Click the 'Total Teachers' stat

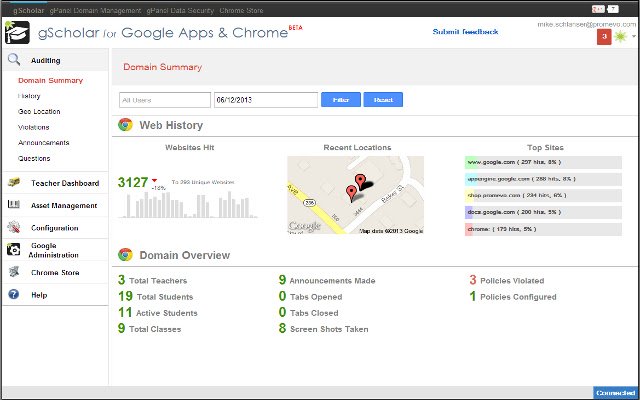click(x=152, y=280)
